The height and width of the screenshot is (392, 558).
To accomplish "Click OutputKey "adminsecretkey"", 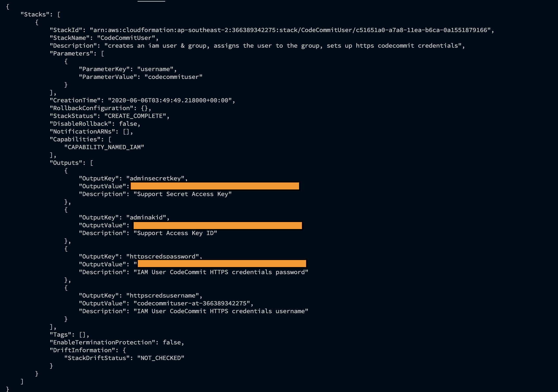I will [x=155, y=179].
